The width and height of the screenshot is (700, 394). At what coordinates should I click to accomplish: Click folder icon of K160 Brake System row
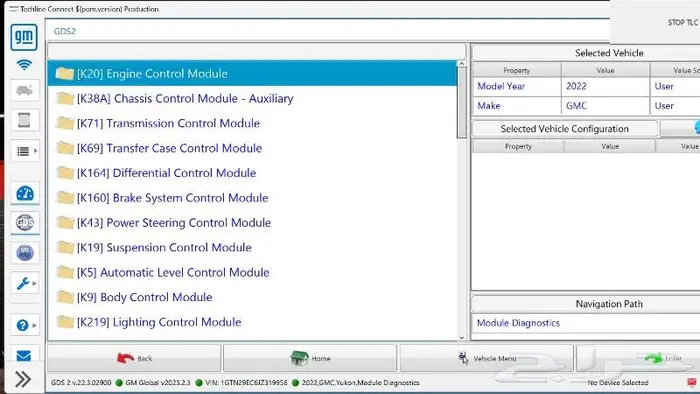click(65, 198)
